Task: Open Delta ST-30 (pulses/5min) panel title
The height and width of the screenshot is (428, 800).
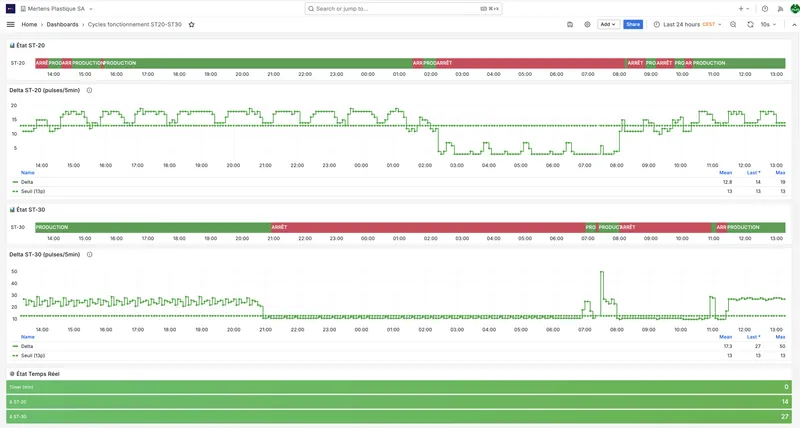Action: [x=44, y=255]
